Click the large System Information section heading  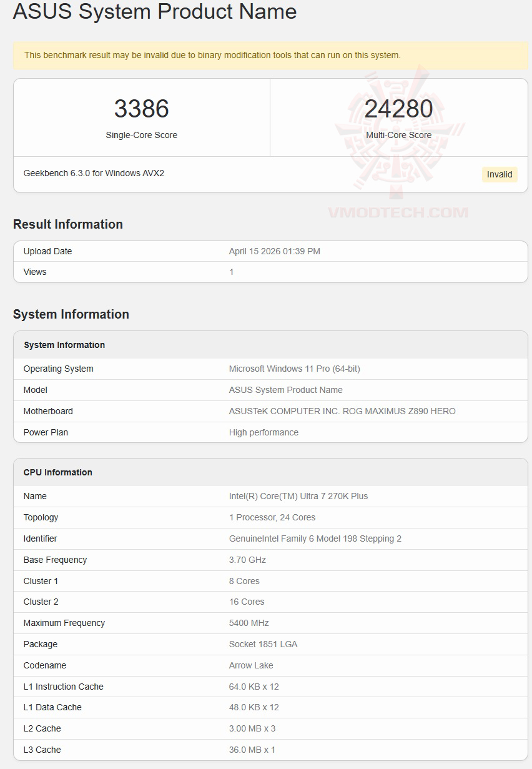click(71, 314)
